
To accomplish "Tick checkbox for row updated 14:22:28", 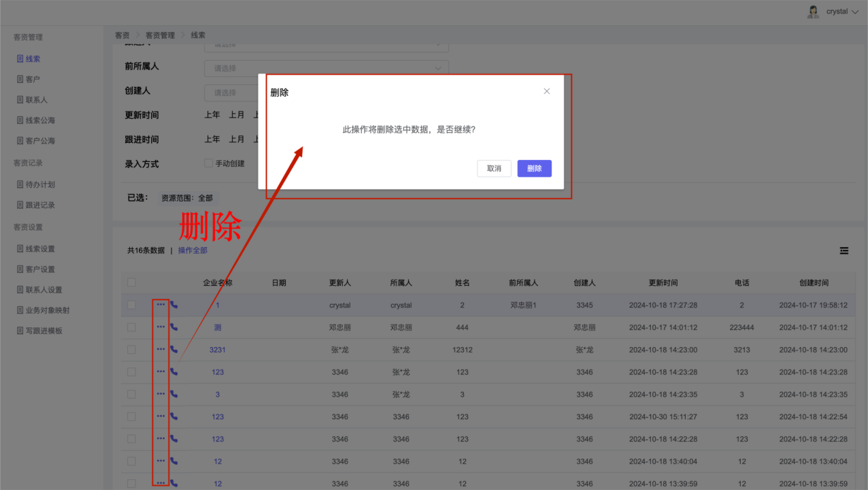I will point(131,439).
